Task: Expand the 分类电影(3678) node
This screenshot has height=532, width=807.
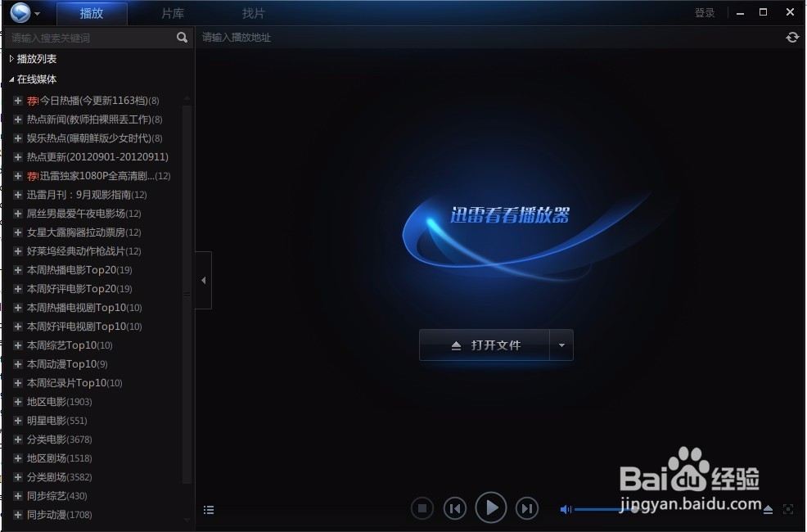Action: pos(17,440)
